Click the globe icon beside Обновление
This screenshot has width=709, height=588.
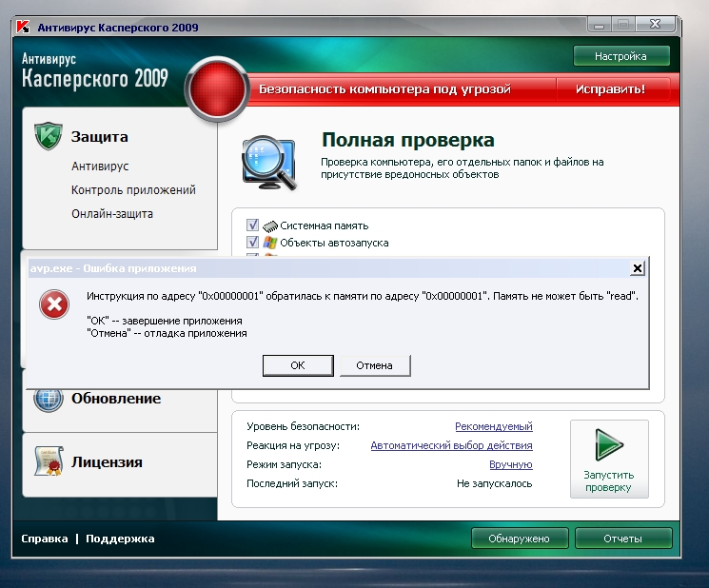(x=48, y=399)
